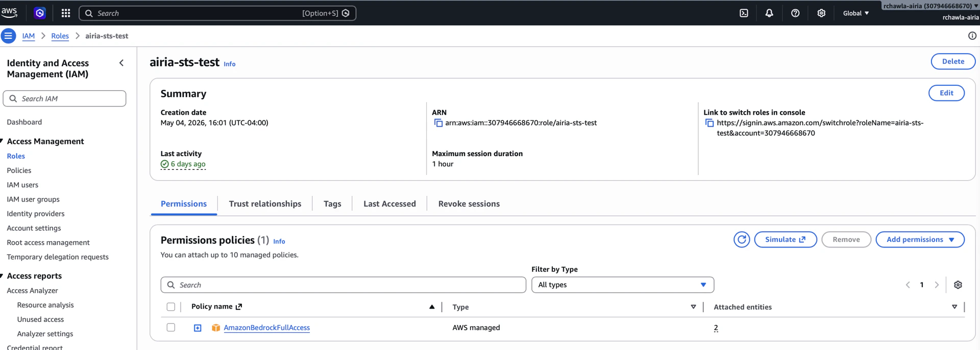
Task: Sort by Type column arrow
Action: point(693,307)
